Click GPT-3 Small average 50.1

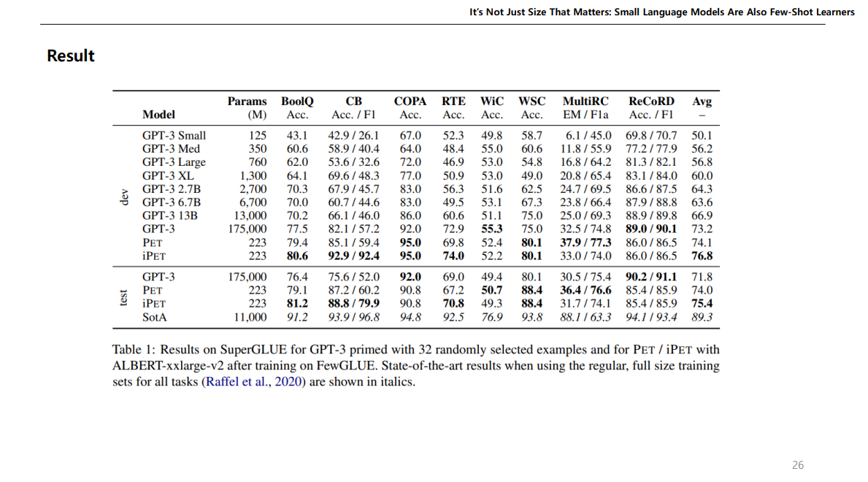coord(702,136)
